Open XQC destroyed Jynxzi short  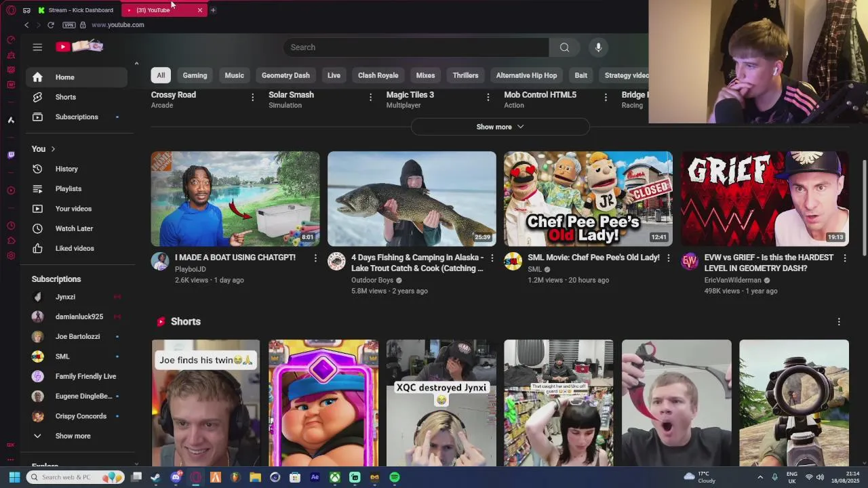[441, 403]
